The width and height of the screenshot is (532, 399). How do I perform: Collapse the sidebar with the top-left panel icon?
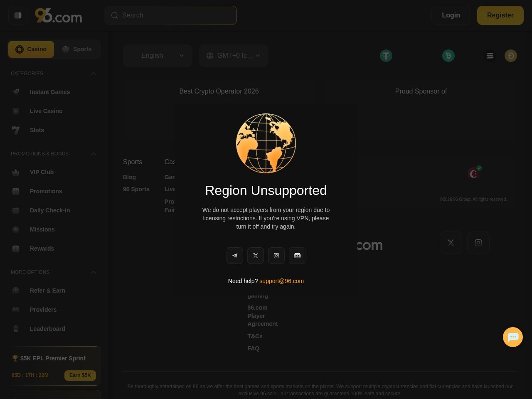tap(18, 15)
